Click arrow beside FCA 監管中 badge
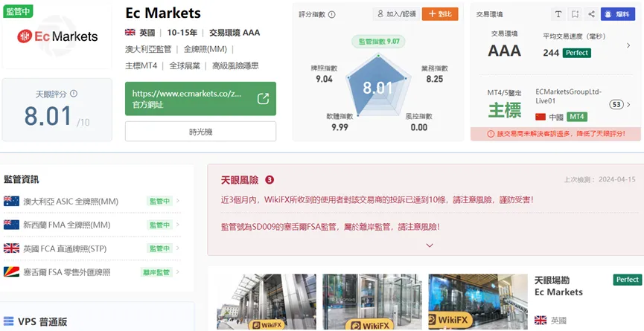 tap(177, 248)
